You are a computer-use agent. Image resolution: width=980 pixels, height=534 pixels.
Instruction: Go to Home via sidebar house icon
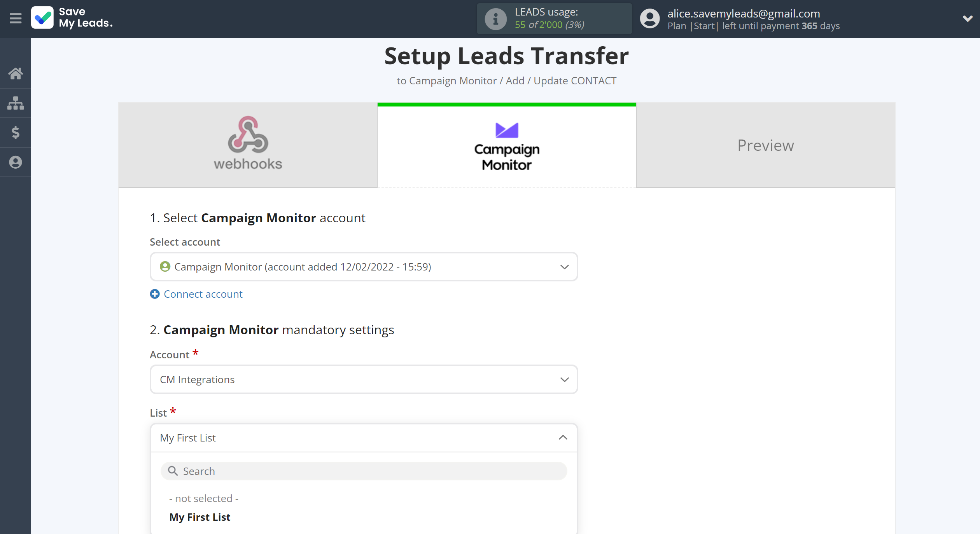click(x=16, y=73)
